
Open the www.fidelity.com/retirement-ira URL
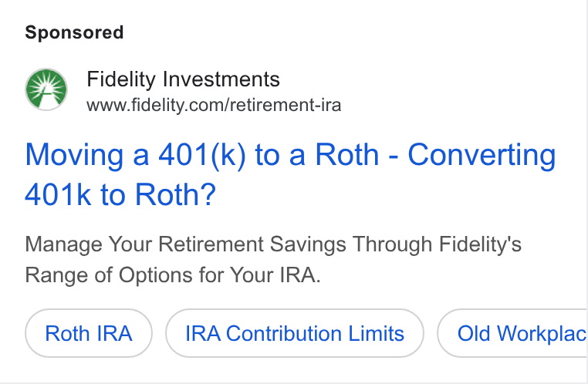pyautogui.click(x=214, y=105)
